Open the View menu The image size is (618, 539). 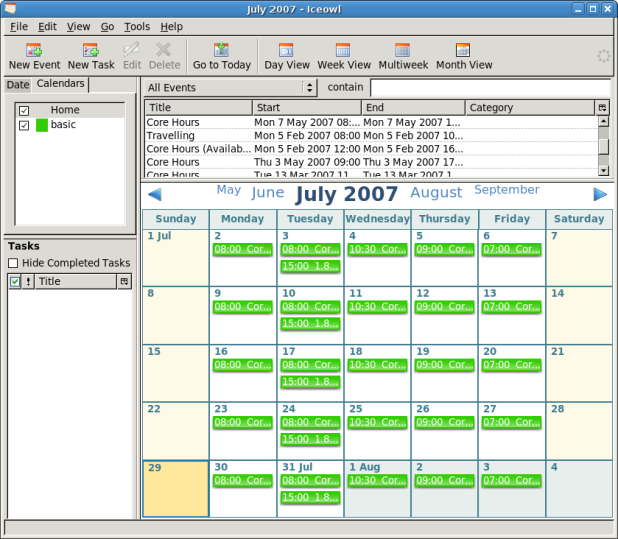[x=78, y=26]
